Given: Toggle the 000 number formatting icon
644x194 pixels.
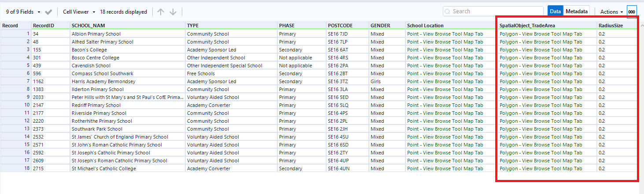Looking at the screenshot, I should pos(632,12).
